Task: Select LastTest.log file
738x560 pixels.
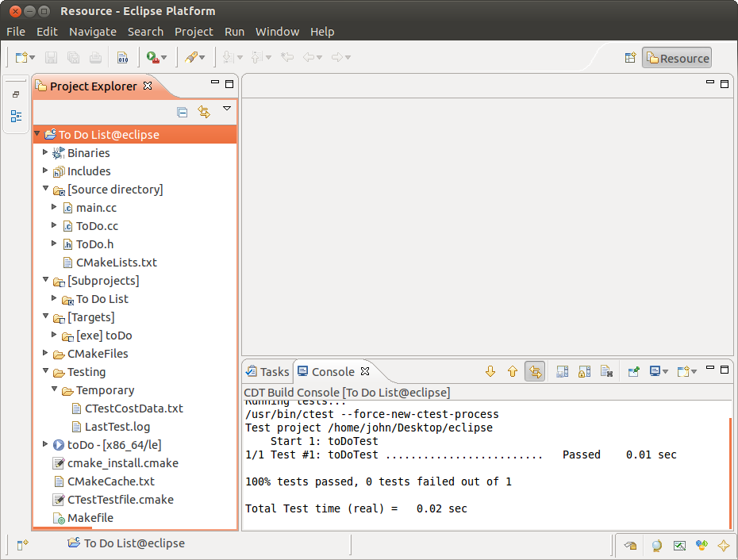Action: [117, 427]
